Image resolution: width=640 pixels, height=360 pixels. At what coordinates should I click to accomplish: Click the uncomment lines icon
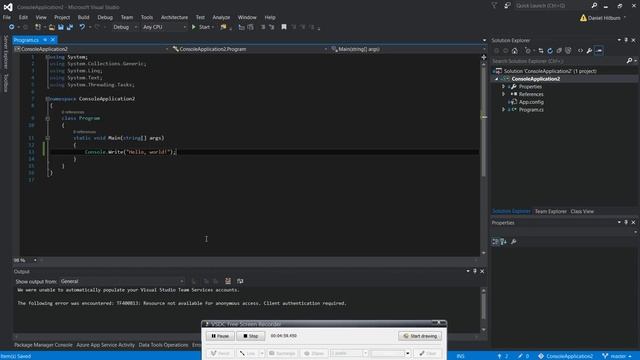coord(271,27)
